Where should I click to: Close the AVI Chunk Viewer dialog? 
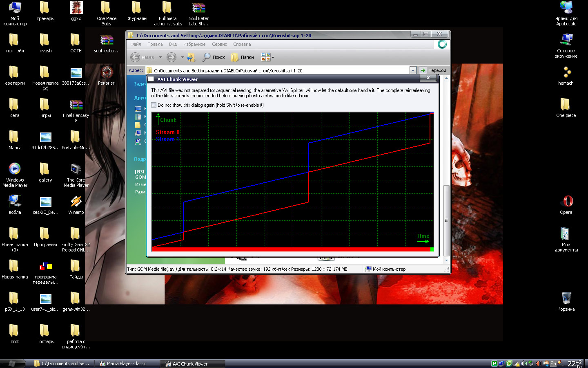pos(428,78)
